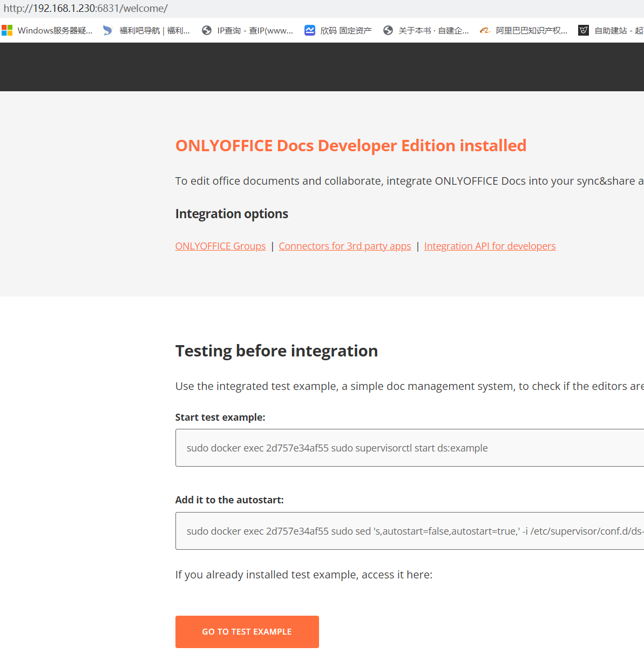Click the globe icon beside 关于本书
The width and height of the screenshot is (644, 667).
(x=388, y=30)
